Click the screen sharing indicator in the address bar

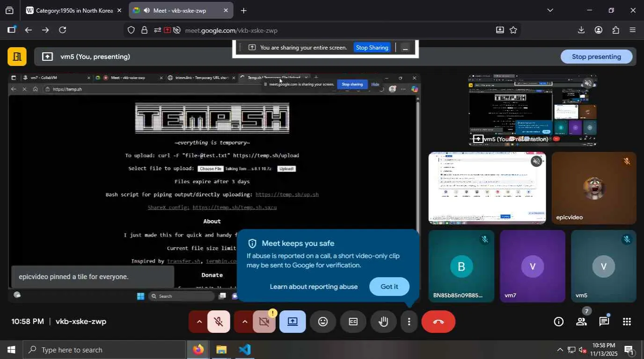[167, 30]
